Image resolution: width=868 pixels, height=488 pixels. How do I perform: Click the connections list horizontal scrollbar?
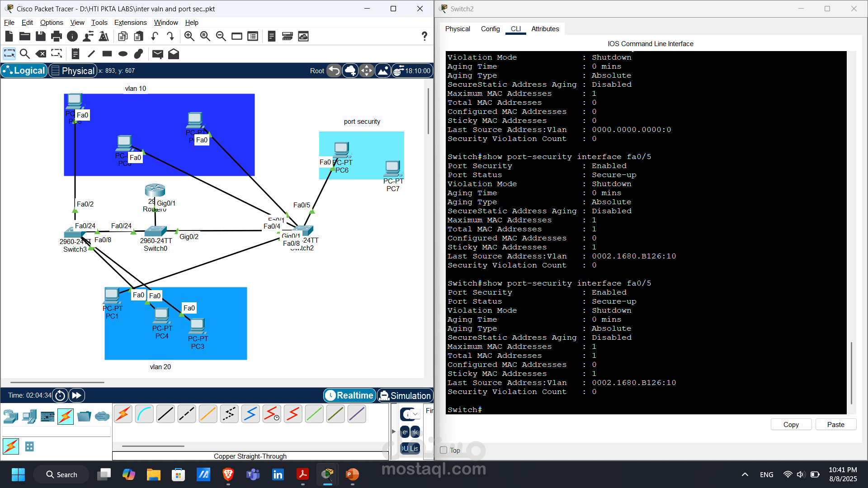153,446
